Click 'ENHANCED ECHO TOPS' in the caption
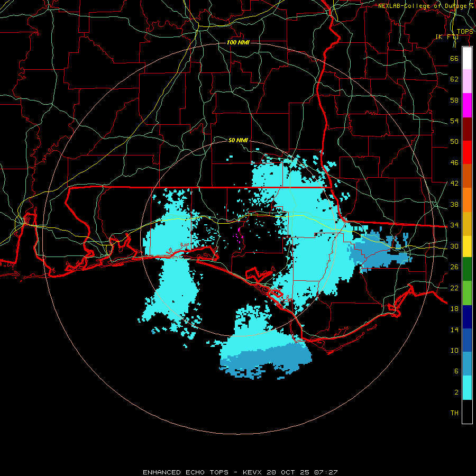 click(186, 472)
